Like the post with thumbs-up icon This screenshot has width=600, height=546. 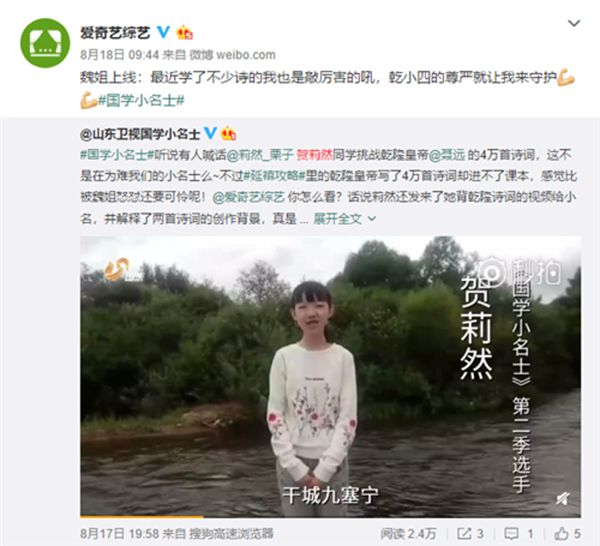point(561,533)
